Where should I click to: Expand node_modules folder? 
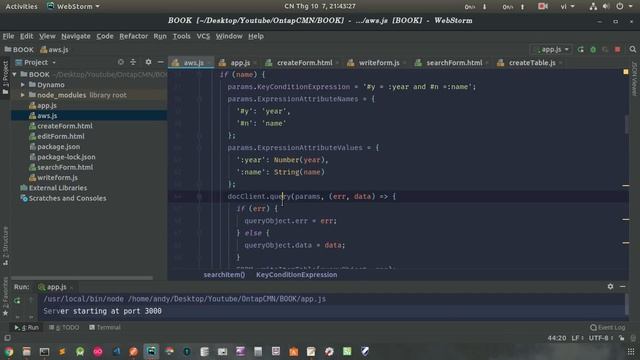tap(23, 95)
